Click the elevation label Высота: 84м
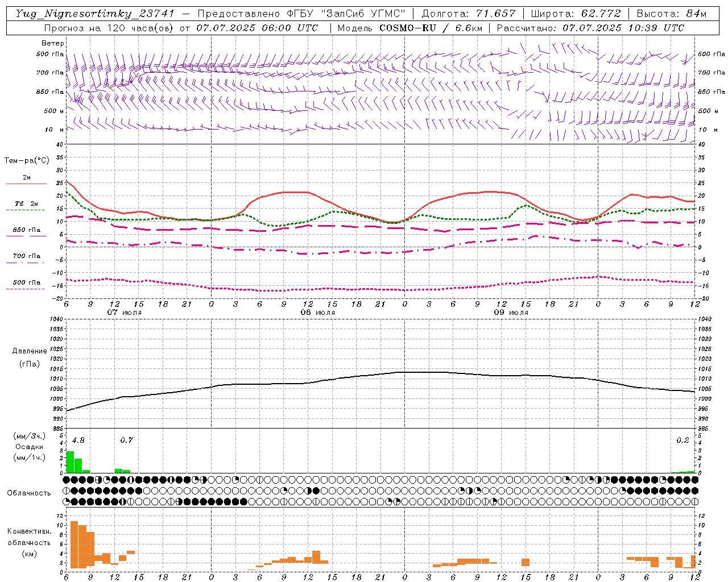This screenshot has width=728, height=582. click(x=671, y=14)
